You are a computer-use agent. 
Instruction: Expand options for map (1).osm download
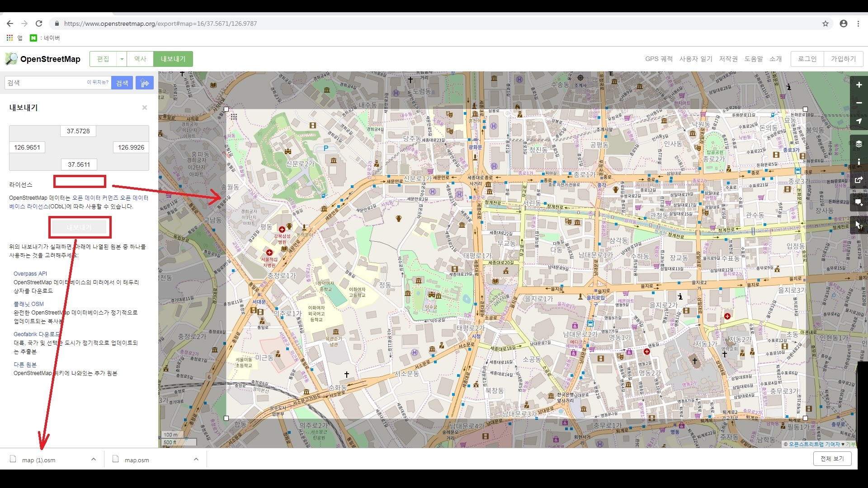(94, 459)
